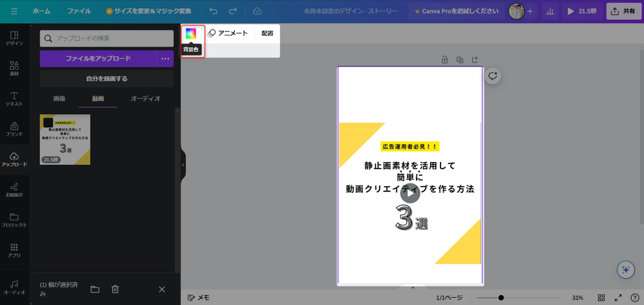Viewport: 644px width, 305px height.
Task: Click ファイルをアップロード button
Action: 98,59
